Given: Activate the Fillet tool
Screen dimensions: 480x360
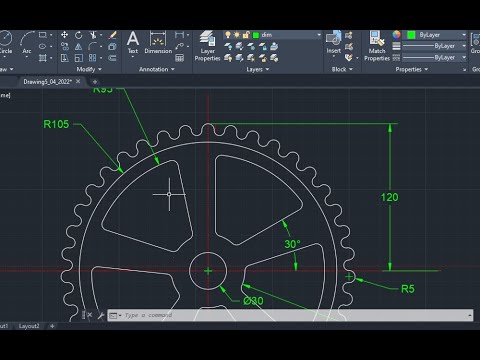Looking at the screenshot, I should coord(93,47).
